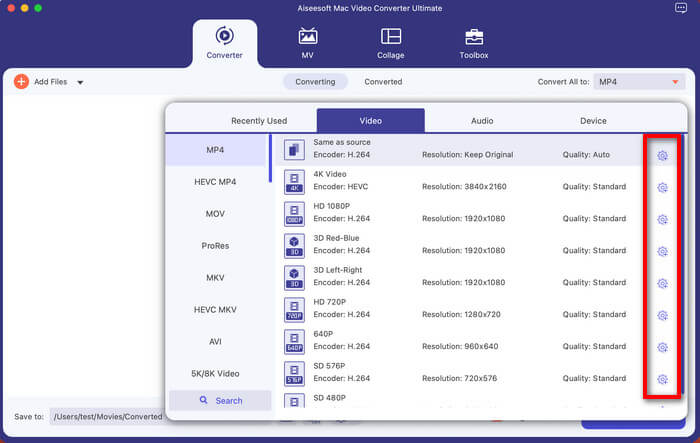Image resolution: width=700 pixels, height=443 pixels.
Task: Open the Converter tab
Action: click(225, 43)
